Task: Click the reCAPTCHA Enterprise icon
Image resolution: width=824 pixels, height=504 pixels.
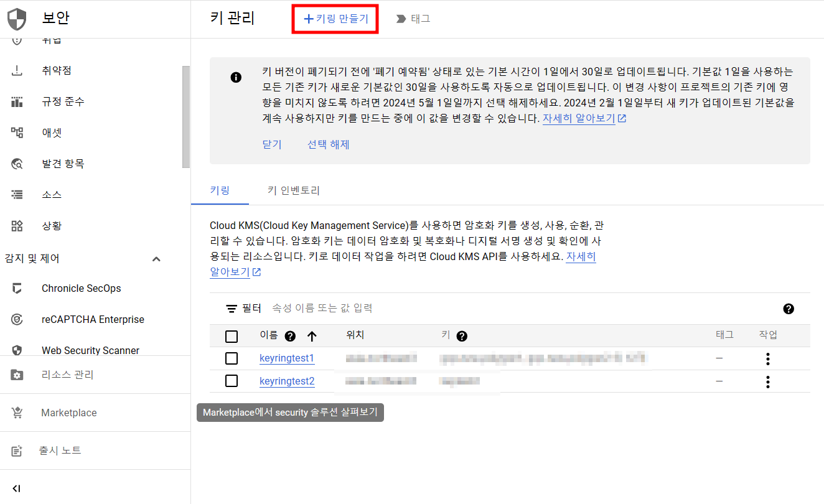Action: point(17,319)
